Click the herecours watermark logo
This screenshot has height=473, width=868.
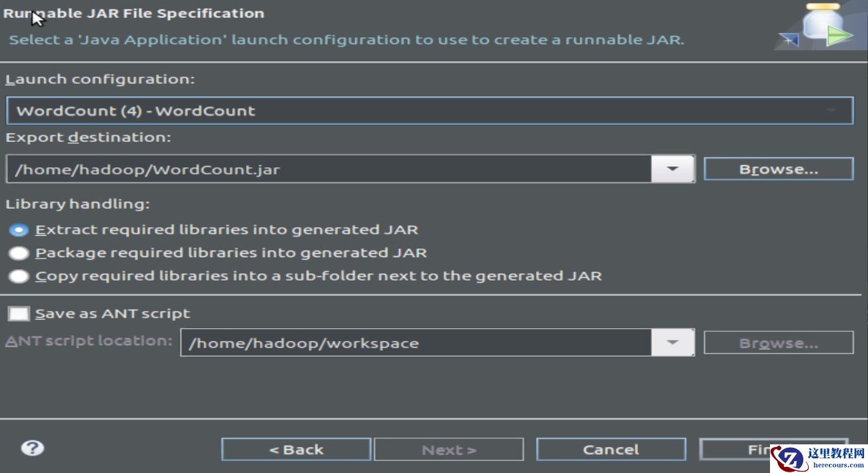click(x=818, y=458)
